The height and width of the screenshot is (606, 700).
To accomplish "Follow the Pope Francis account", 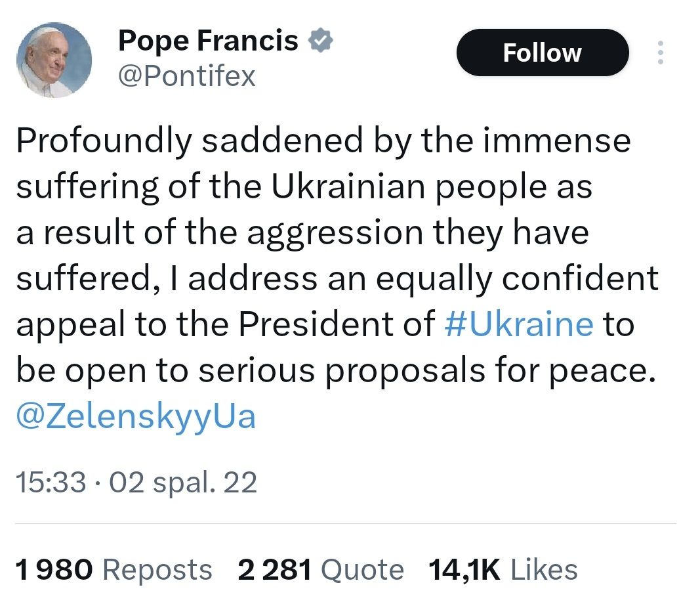I will (x=542, y=53).
